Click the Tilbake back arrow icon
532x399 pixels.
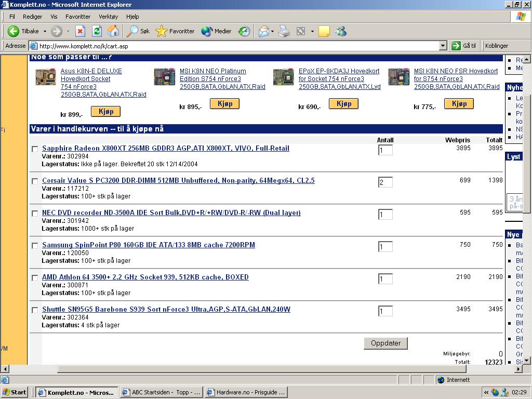click(x=13, y=31)
